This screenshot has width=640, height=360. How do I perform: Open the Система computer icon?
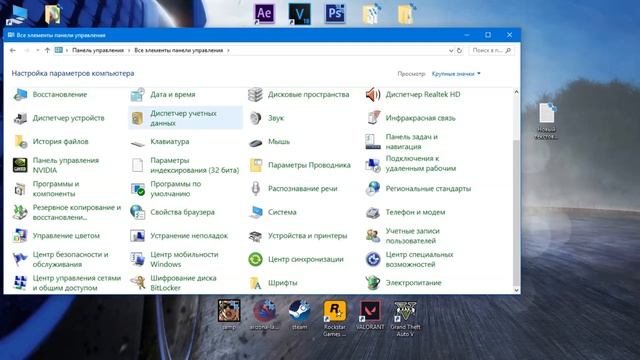click(x=256, y=212)
